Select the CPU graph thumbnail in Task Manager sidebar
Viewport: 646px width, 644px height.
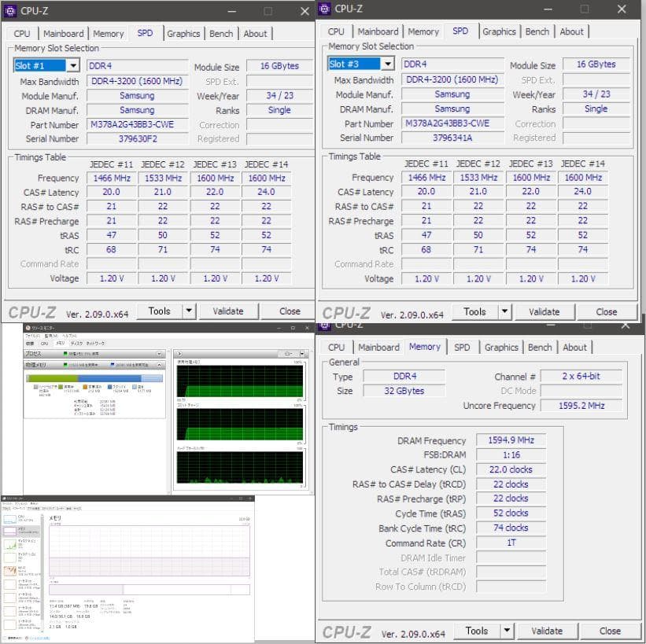(9, 520)
